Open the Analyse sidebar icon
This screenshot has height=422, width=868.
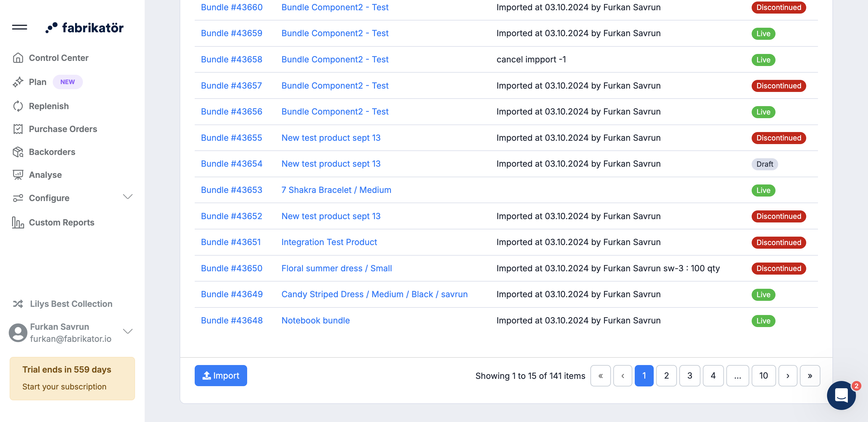[x=18, y=175]
